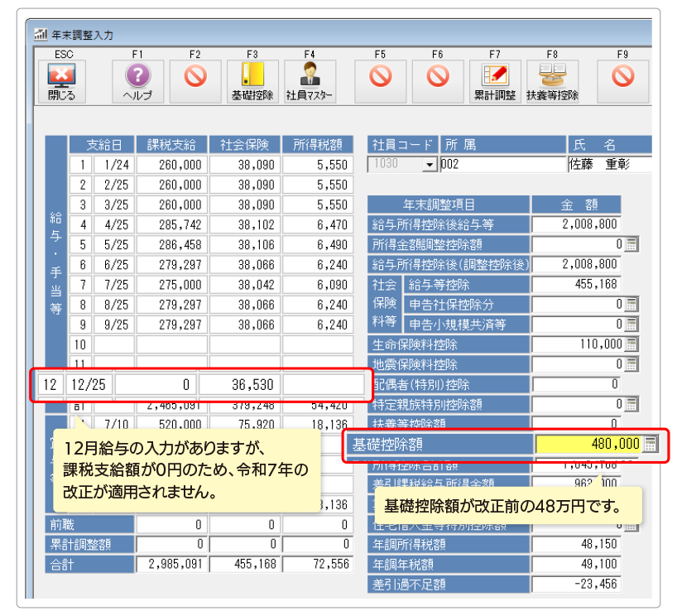Viewport: 677px width, 616px height.
Task: Select the 氏名 field with 佐藤 重彰
Action: point(609,164)
